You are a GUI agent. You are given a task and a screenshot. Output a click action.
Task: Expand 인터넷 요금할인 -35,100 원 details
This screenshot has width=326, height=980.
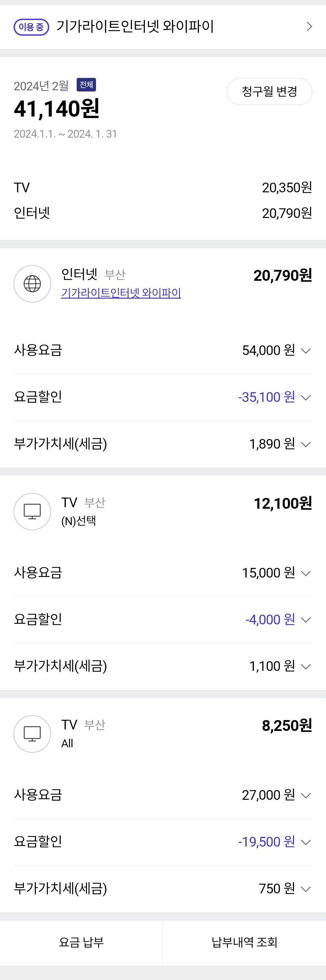coord(306,398)
